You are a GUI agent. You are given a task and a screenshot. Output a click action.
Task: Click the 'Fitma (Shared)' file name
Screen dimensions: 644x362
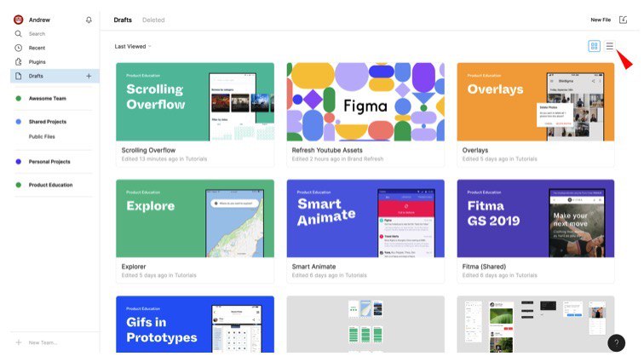pyautogui.click(x=484, y=267)
